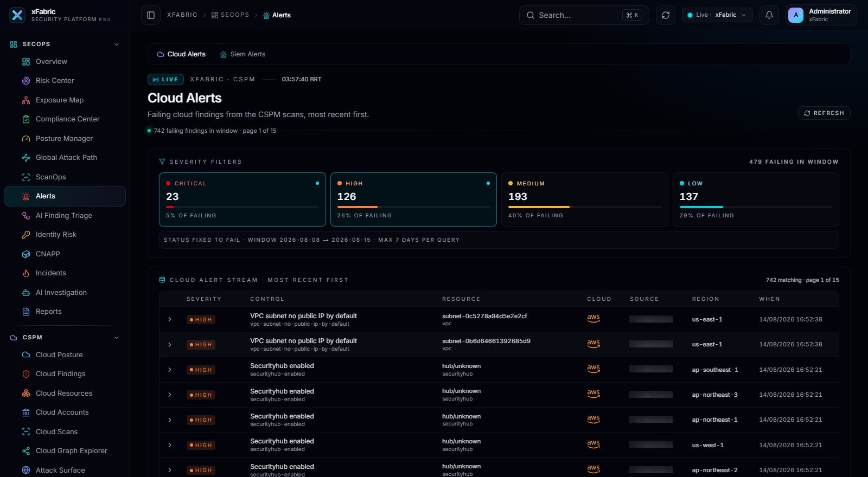Click the xFabric logo

(17, 15)
